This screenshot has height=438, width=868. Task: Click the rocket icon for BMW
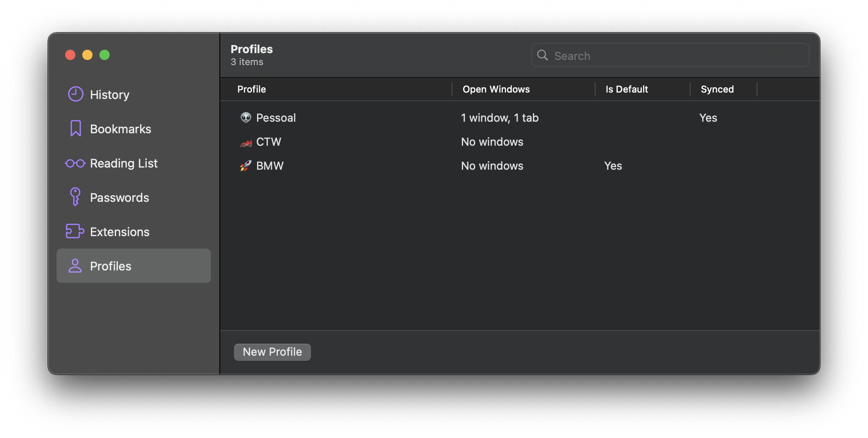(x=246, y=166)
